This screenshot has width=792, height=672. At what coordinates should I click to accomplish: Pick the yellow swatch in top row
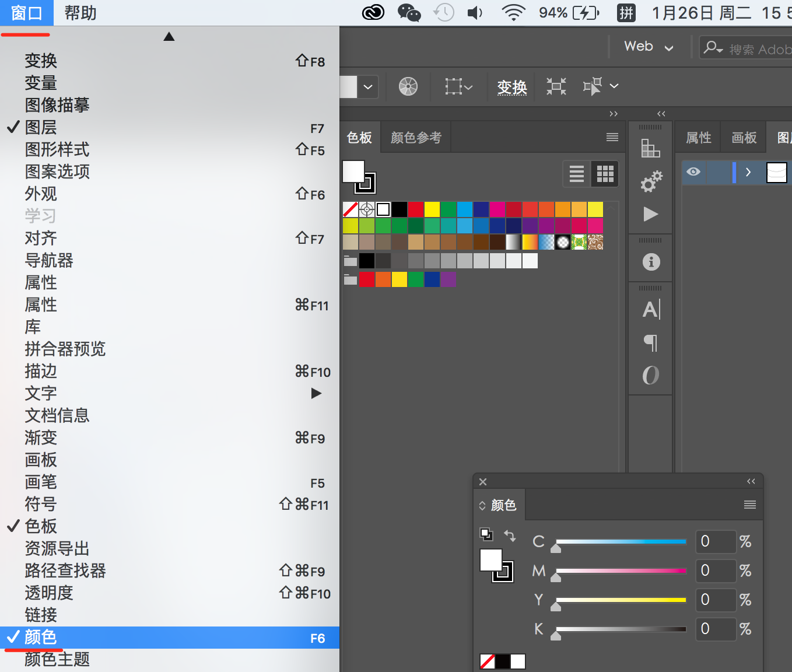432,209
